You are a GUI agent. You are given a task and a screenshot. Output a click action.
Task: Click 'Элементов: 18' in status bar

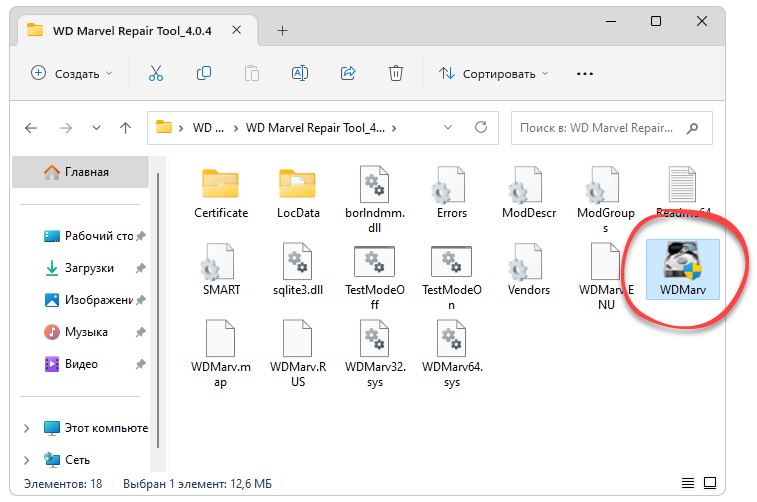pyautogui.click(x=63, y=483)
